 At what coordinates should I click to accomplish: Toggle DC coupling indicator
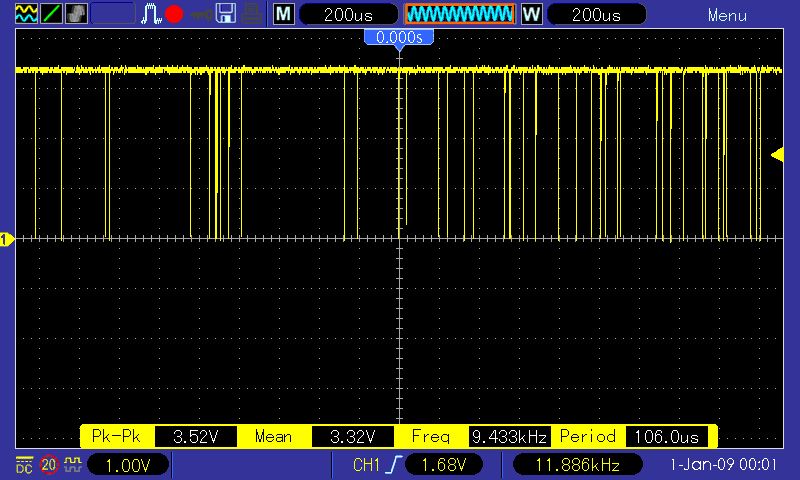pos(23,465)
